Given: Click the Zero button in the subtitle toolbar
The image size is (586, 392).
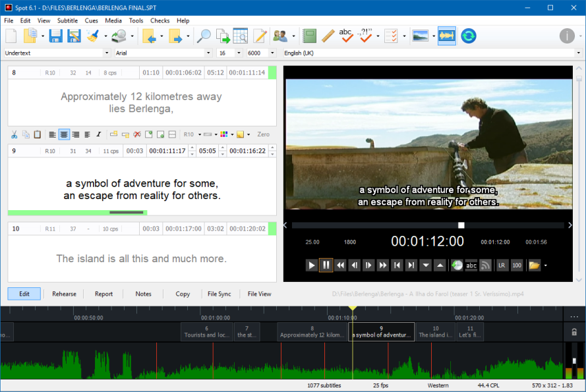Looking at the screenshot, I should click(x=263, y=134).
